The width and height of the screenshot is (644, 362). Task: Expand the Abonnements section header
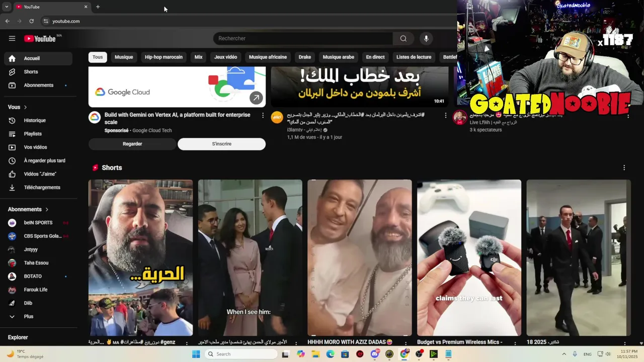[x=28, y=209]
